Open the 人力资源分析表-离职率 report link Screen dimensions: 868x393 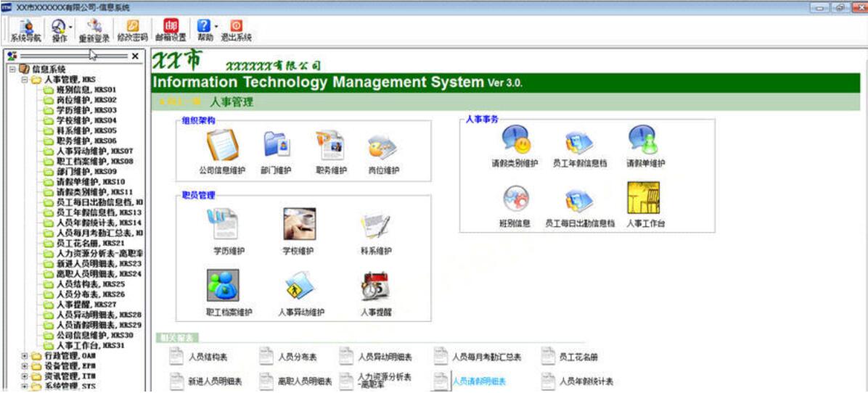pos(385,380)
